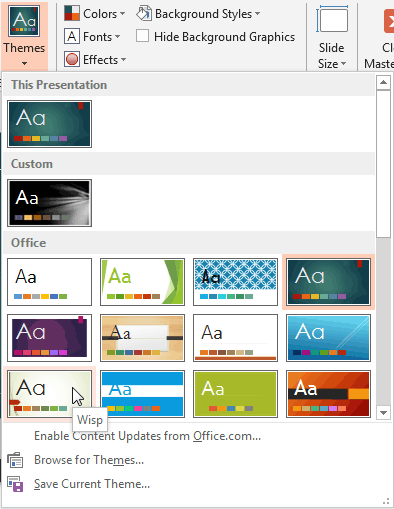The height and width of the screenshot is (509, 394).
Task: Select the black Custom theme thumbnail
Action: click(x=49, y=203)
